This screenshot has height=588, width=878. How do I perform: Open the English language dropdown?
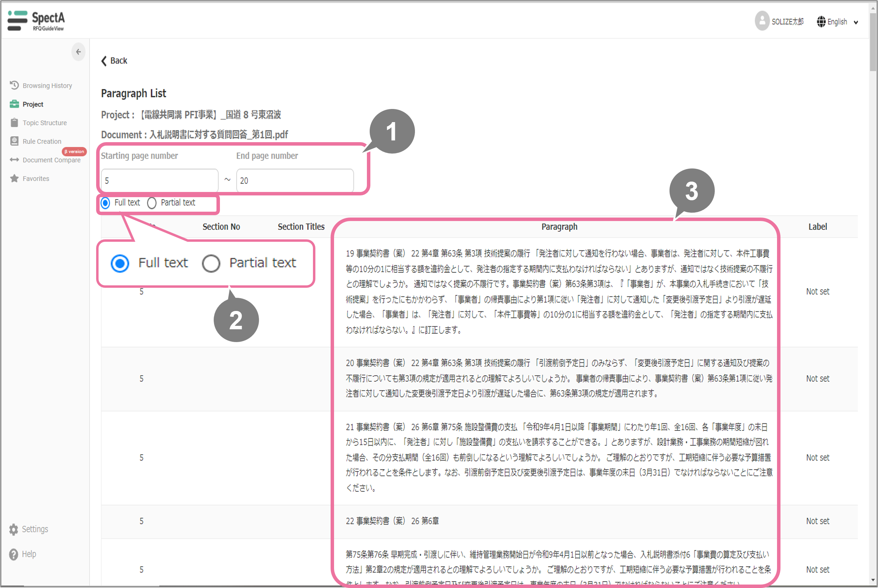[856, 22]
